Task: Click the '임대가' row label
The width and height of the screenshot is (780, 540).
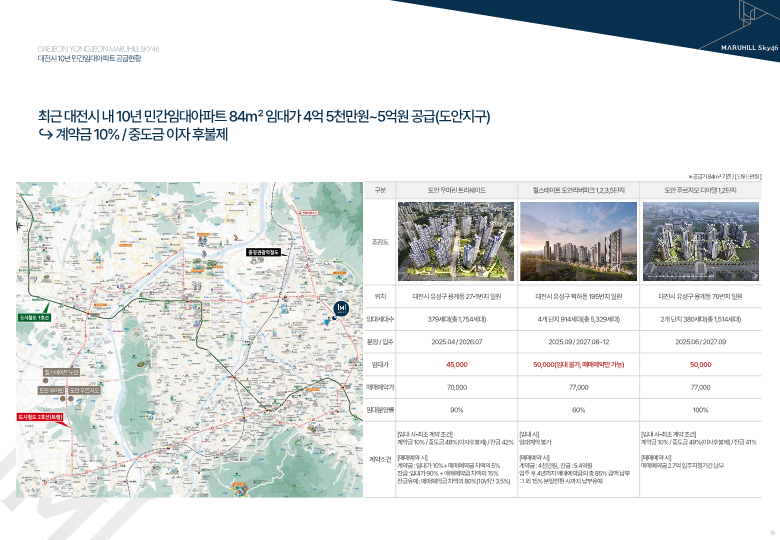Action: [380, 364]
